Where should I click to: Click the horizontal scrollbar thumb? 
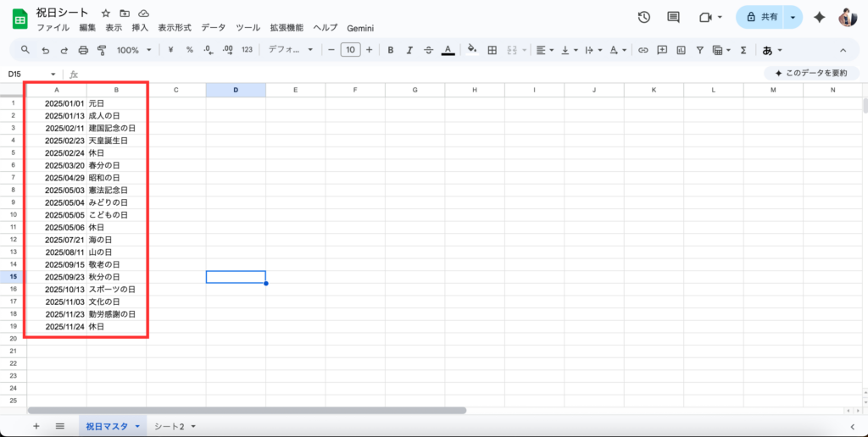click(x=247, y=411)
